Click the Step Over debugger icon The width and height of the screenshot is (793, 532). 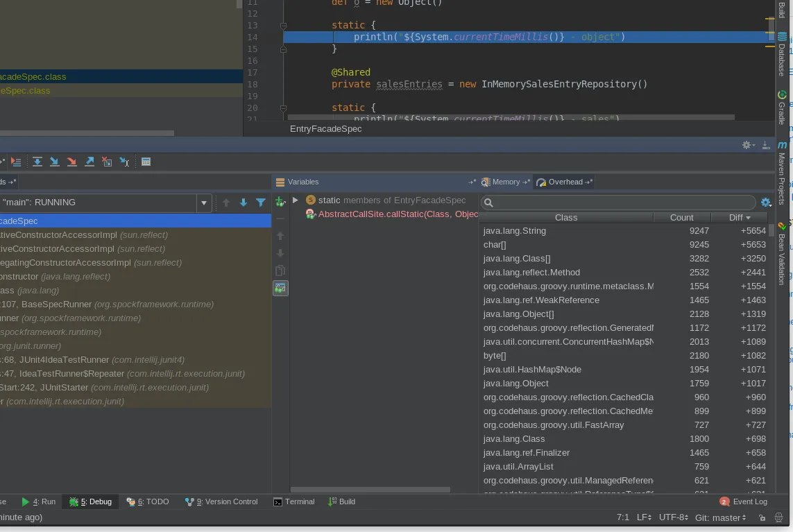tap(37, 162)
